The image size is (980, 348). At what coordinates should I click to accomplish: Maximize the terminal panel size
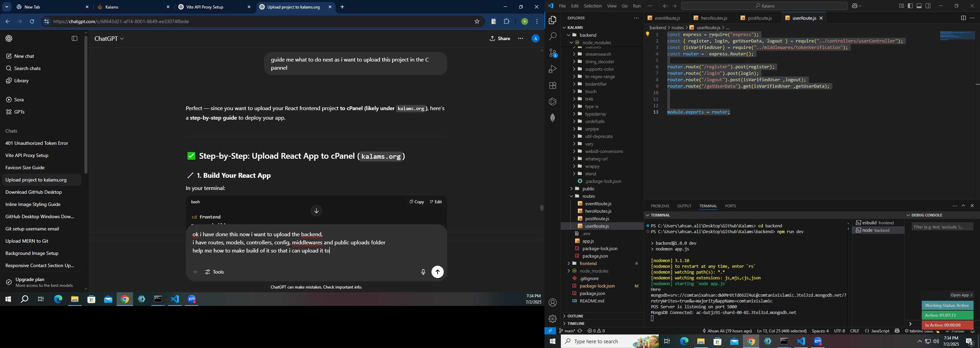[963, 206]
